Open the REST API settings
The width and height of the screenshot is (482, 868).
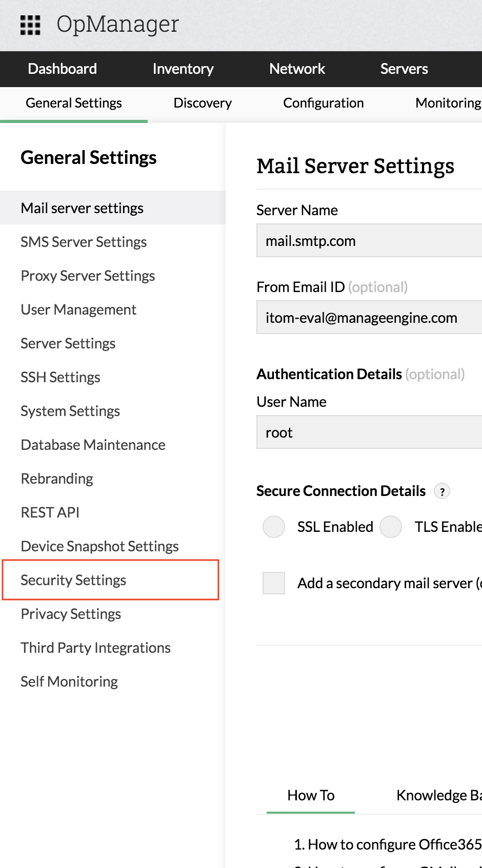(x=50, y=512)
